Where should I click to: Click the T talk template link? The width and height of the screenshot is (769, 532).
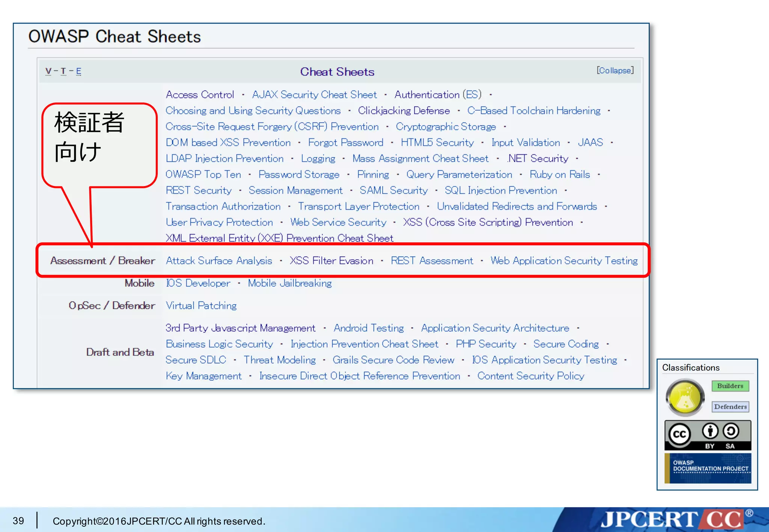(x=63, y=71)
